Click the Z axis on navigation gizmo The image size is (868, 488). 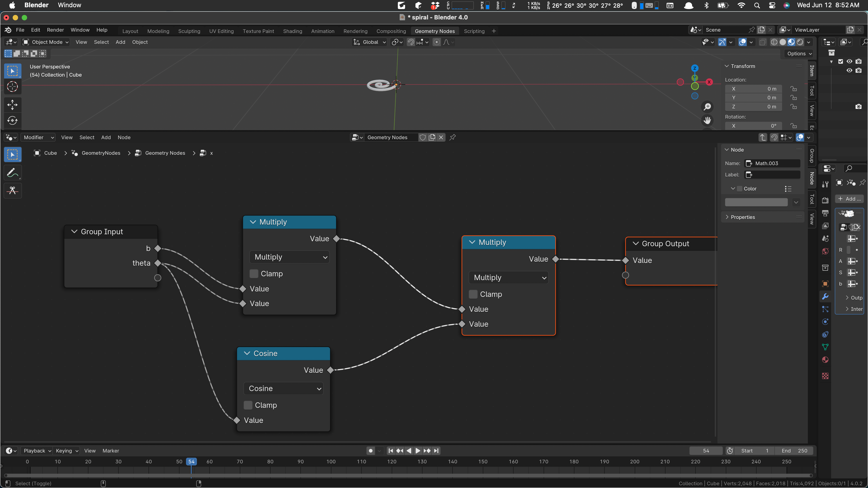pos(695,68)
